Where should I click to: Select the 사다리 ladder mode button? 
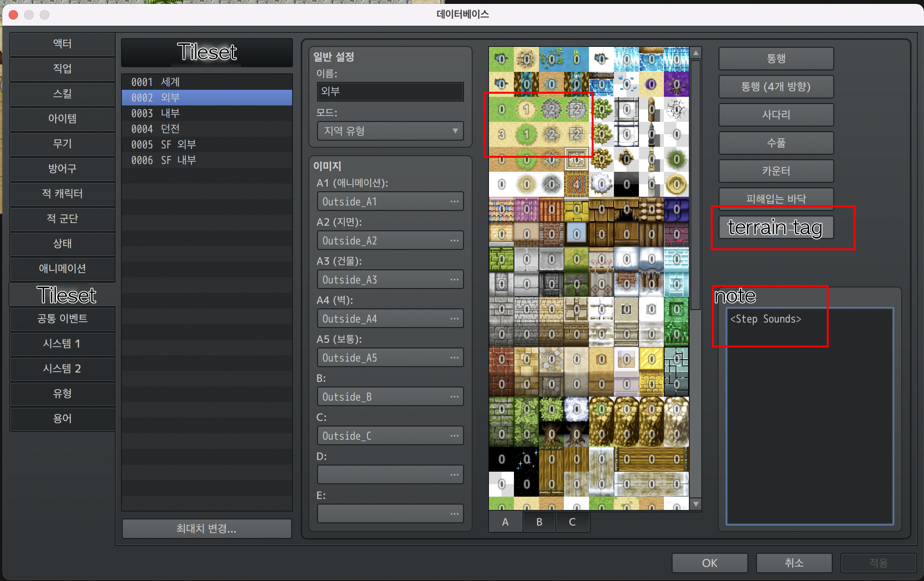tap(776, 115)
